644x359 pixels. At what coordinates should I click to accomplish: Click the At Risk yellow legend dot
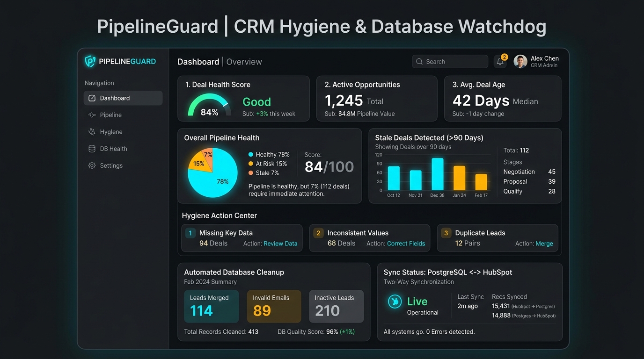[251, 164]
